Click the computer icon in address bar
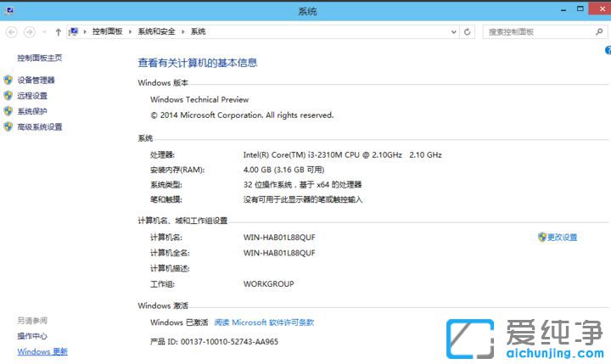611x364 pixels. tap(73, 31)
